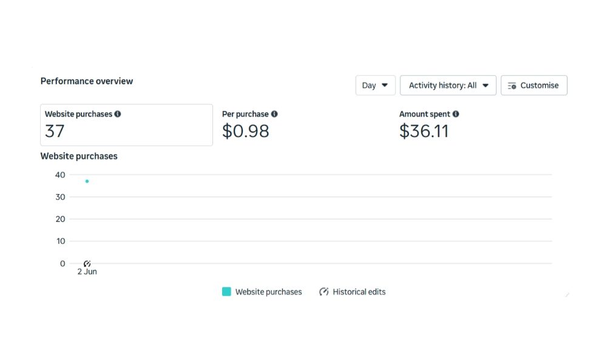Open info icon next to Amount spent

[x=456, y=114]
